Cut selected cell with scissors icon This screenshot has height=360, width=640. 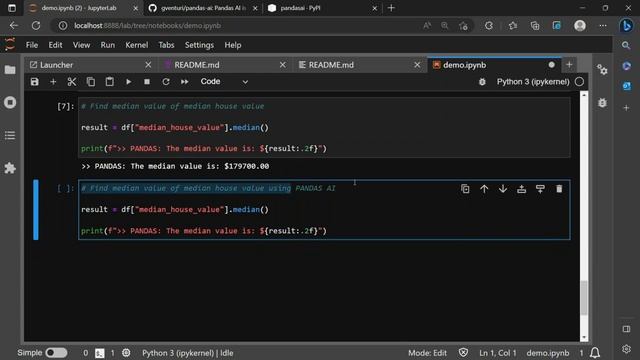tap(72, 82)
